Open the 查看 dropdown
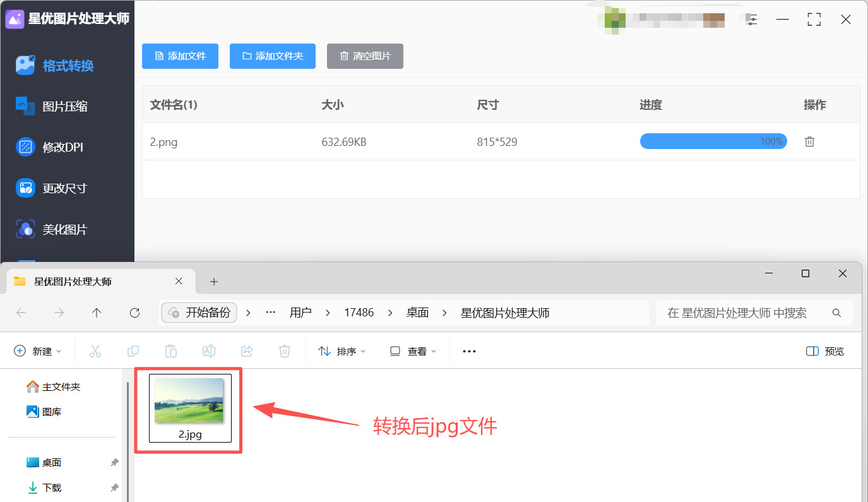The height and width of the screenshot is (502, 868). point(413,351)
